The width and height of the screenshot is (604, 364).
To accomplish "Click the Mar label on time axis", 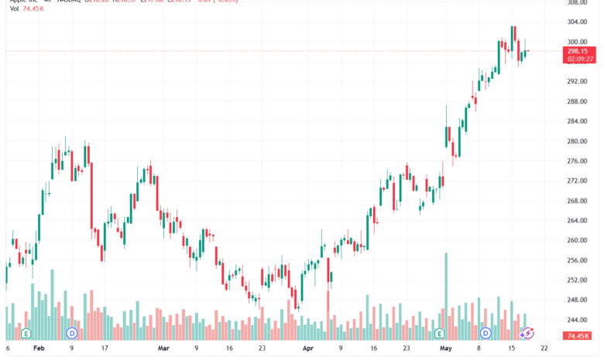I will [163, 349].
